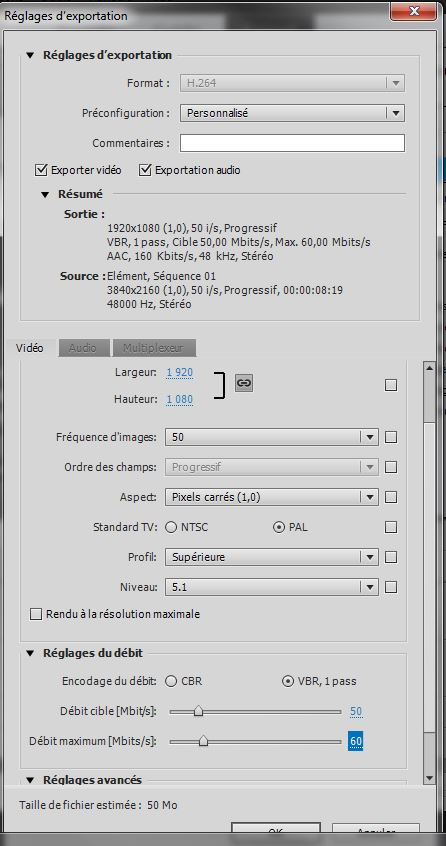Switch to the Multiplexeur tab
Viewport: 446px width, 846px height.
tap(154, 348)
